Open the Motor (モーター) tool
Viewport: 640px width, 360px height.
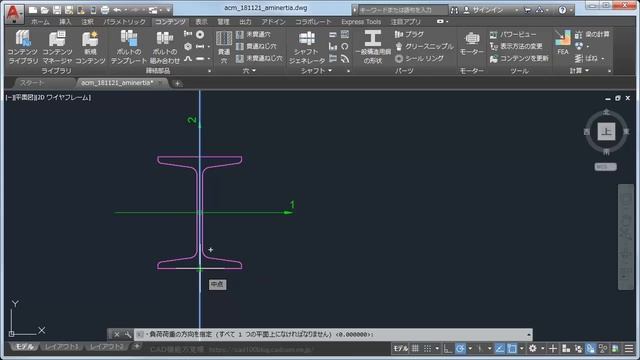coord(471,43)
